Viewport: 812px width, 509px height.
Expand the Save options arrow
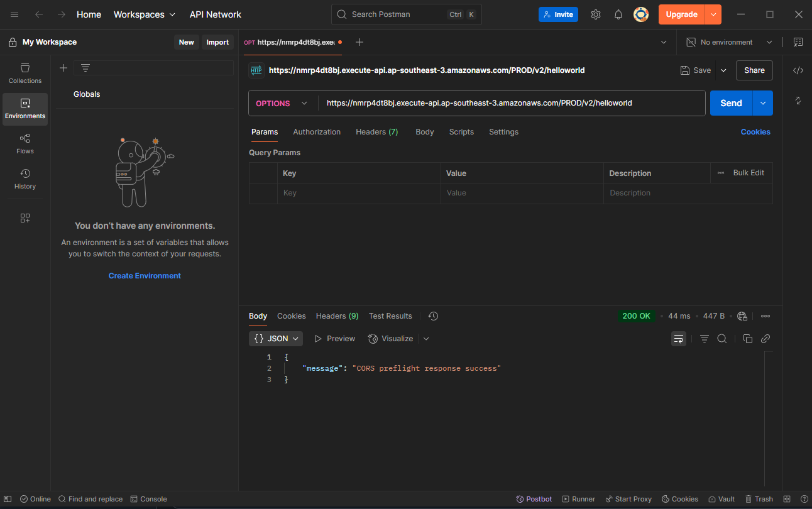723,70
